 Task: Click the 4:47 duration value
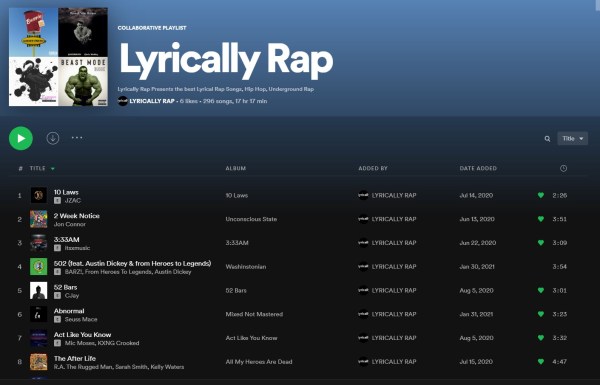click(x=560, y=361)
